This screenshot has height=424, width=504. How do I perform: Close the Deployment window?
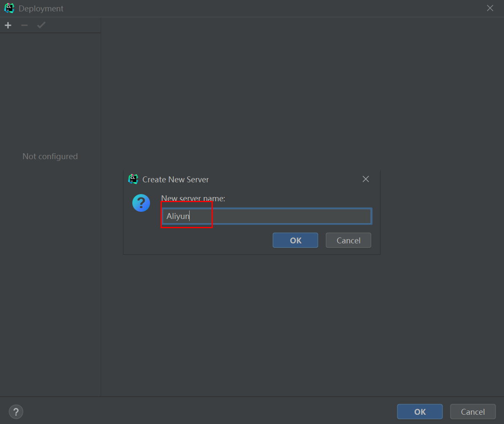click(490, 8)
